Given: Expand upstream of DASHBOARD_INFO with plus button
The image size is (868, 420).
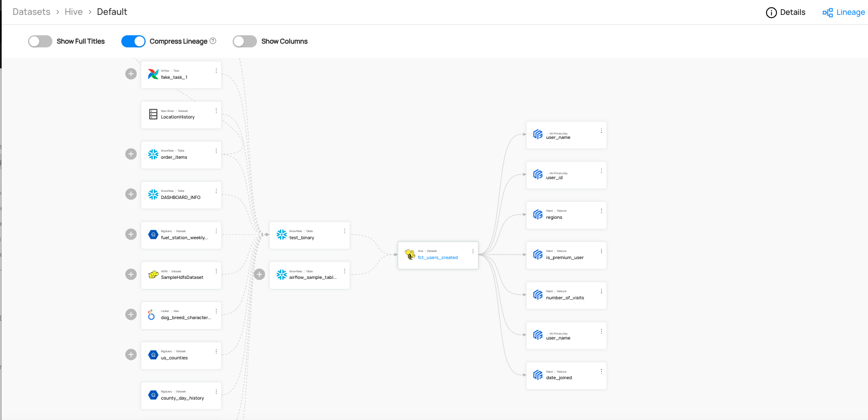Looking at the screenshot, I should [x=131, y=194].
